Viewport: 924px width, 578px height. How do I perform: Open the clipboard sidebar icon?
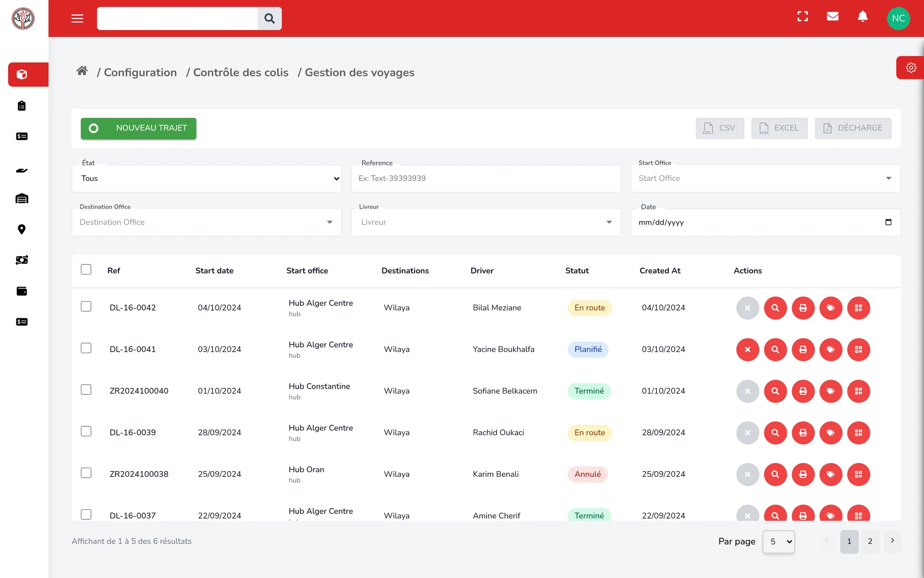point(22,106)
